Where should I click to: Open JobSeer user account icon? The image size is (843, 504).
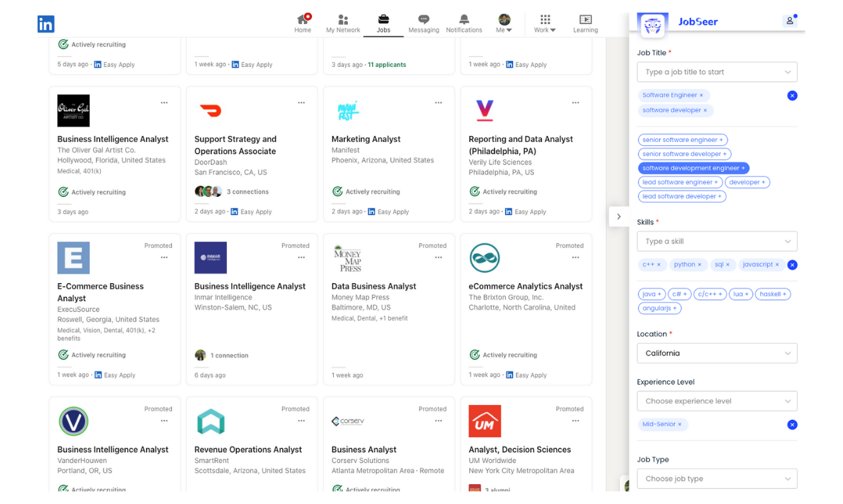coord(790,21)
